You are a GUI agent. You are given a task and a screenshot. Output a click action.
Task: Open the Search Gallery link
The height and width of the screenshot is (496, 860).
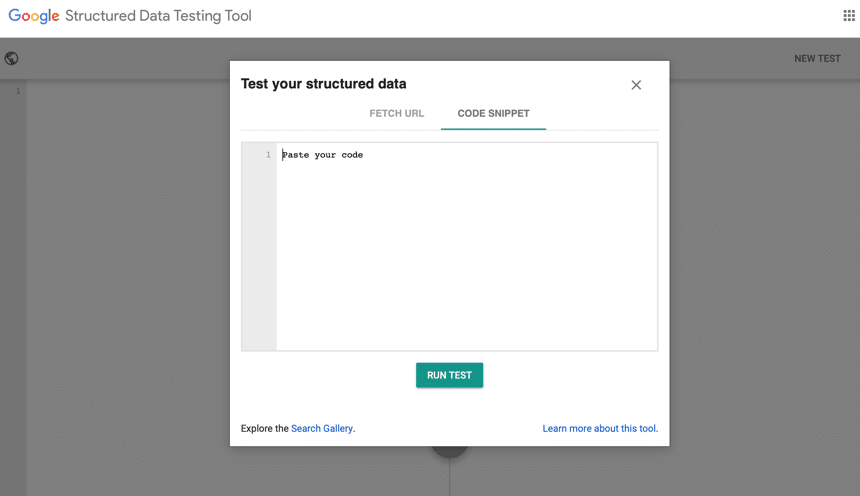[x=322, y=429]
